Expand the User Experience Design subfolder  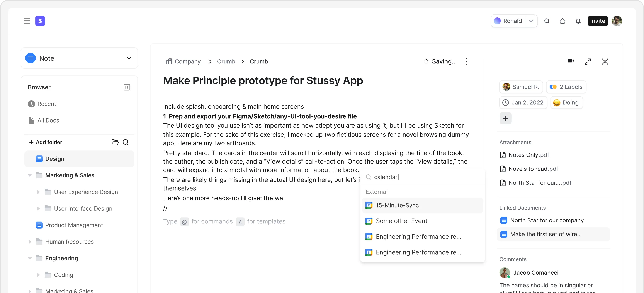click(38, 192)
